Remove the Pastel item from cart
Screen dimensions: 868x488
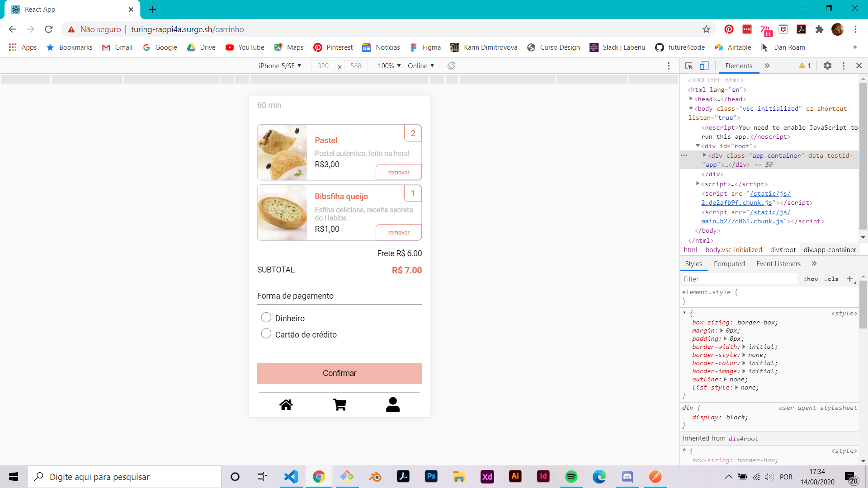398,173
